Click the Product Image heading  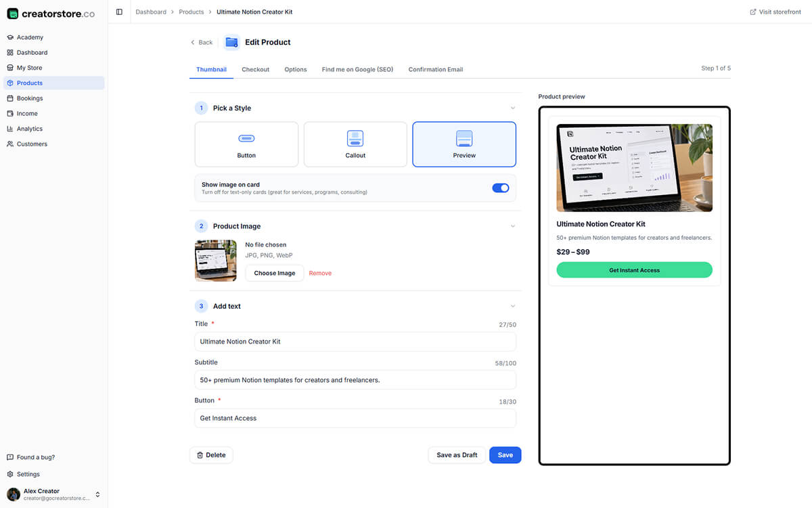(x=237, y=226)
